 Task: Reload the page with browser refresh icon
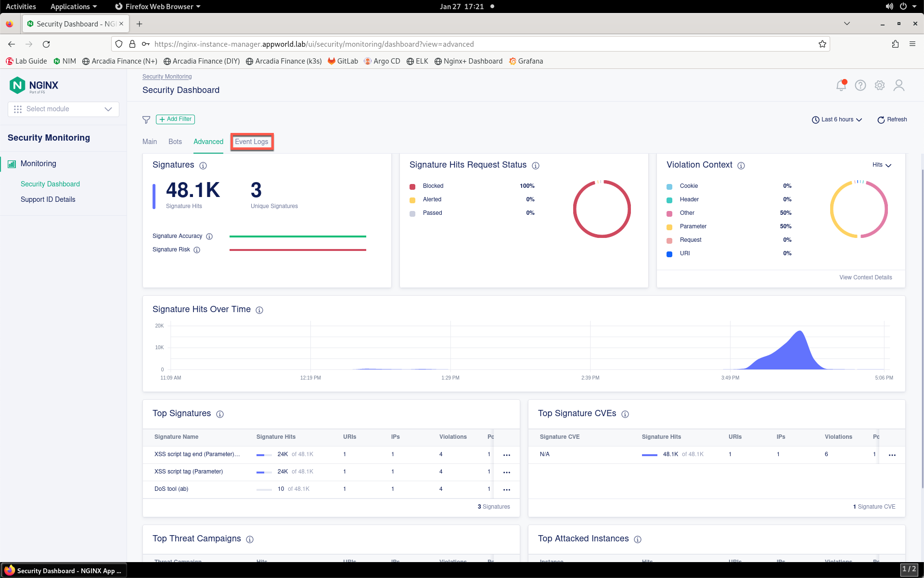(46, 44)
